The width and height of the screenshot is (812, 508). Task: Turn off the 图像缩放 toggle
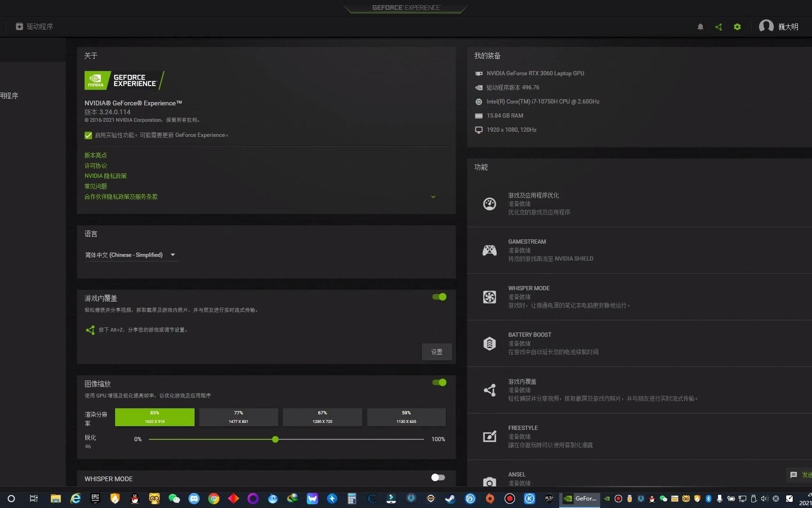[x=439, y=382]
